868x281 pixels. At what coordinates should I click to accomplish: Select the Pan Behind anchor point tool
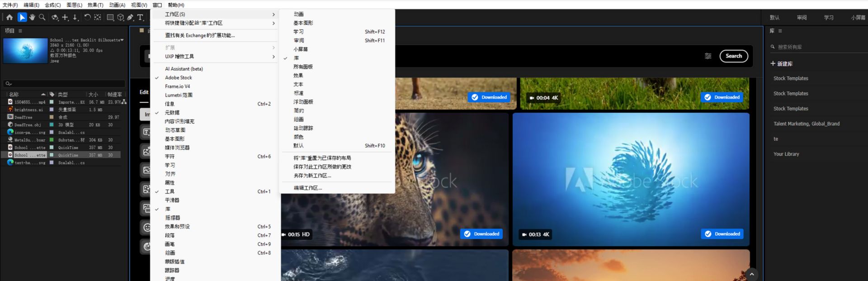pyautogui.click(x=97, y=17)
